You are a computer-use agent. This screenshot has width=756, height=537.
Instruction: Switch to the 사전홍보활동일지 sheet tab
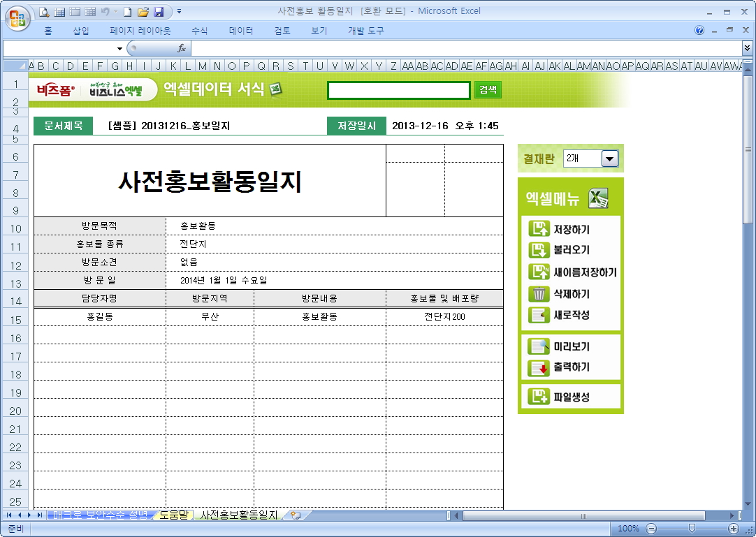tap(239, 515)
